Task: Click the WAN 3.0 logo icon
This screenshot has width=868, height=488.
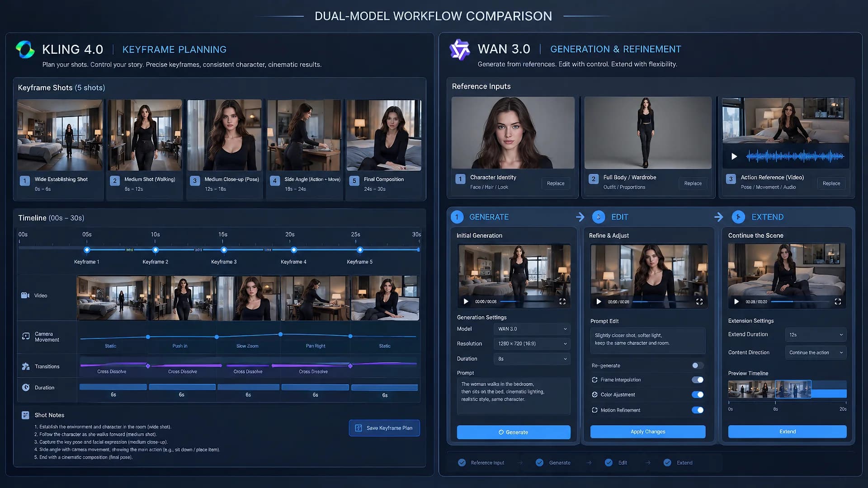Action: click(460, 49)
